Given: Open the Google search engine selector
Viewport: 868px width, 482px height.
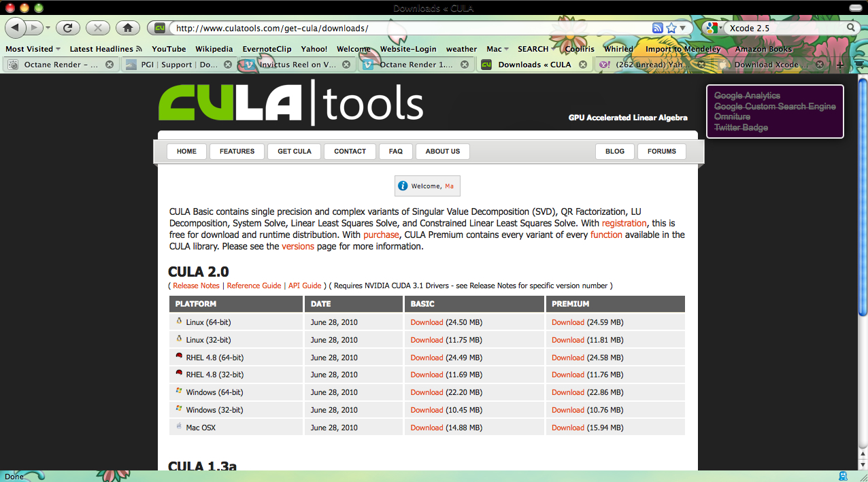Looking at the screenshot, I should pyautogui.click(x=714, y=28).
